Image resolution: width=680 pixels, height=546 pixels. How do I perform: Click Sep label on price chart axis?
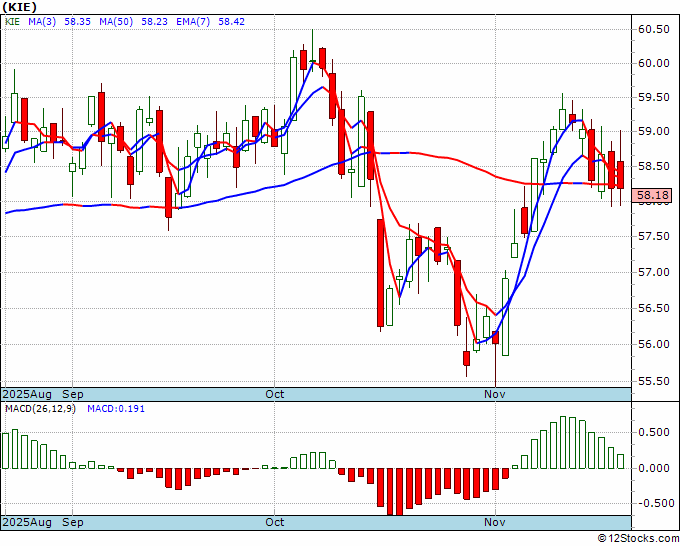[73, 394]
